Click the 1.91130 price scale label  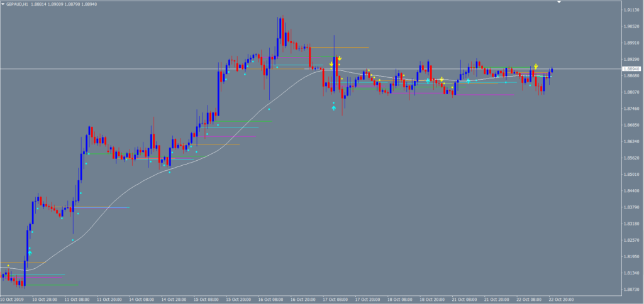click(630, 10)
